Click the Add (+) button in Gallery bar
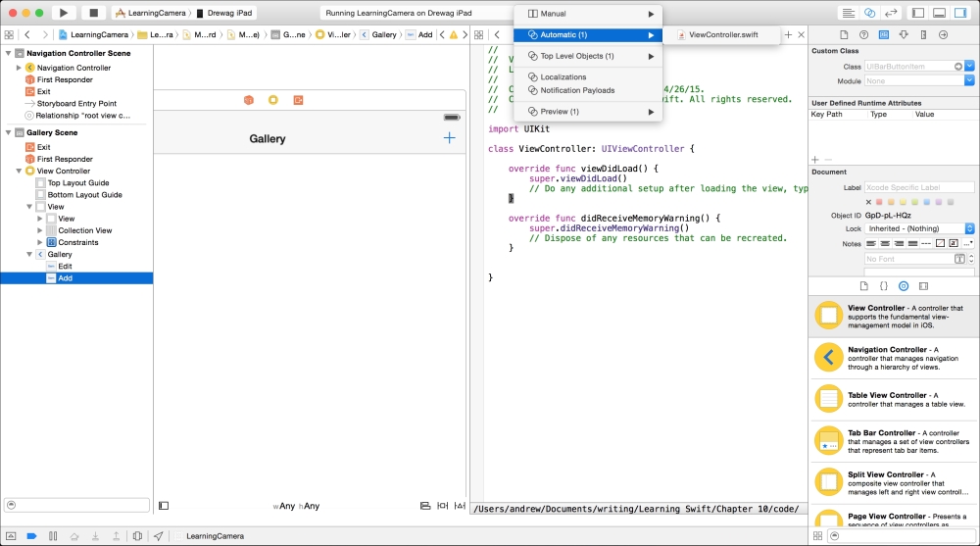Viewport: 980px width, 546px height. click(450, 138)
